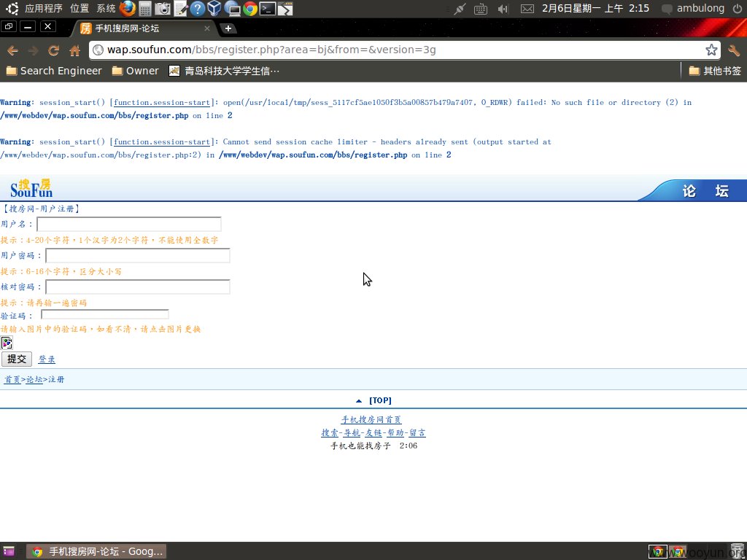Switch to the 手机搜房网-论坛 taskbar window button
Image resolution: width=747 pixels, height=560 pixels.
[x=96, y=551]
